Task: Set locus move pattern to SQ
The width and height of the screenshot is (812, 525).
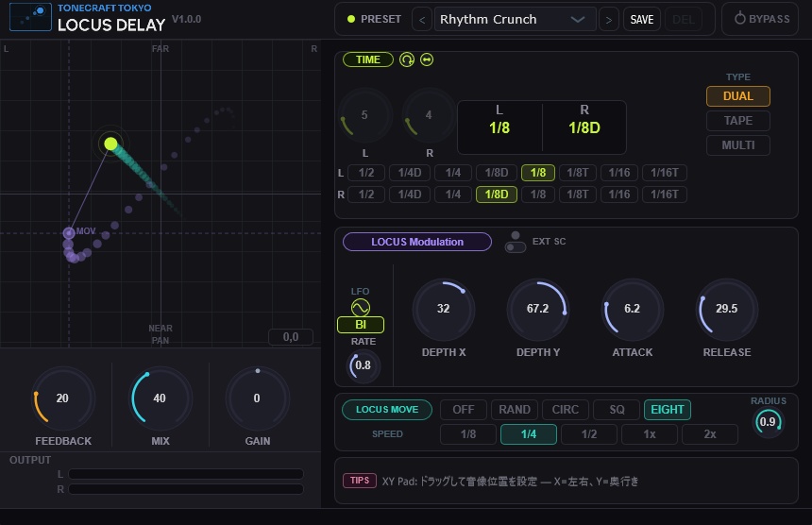Action: point(617,410)
